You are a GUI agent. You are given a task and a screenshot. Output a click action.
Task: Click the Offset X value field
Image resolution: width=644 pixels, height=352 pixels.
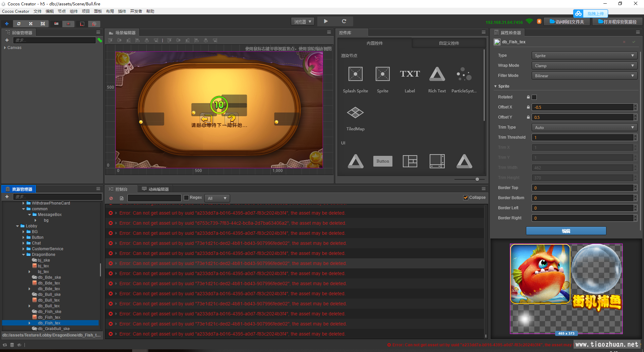tap(583, 107)
